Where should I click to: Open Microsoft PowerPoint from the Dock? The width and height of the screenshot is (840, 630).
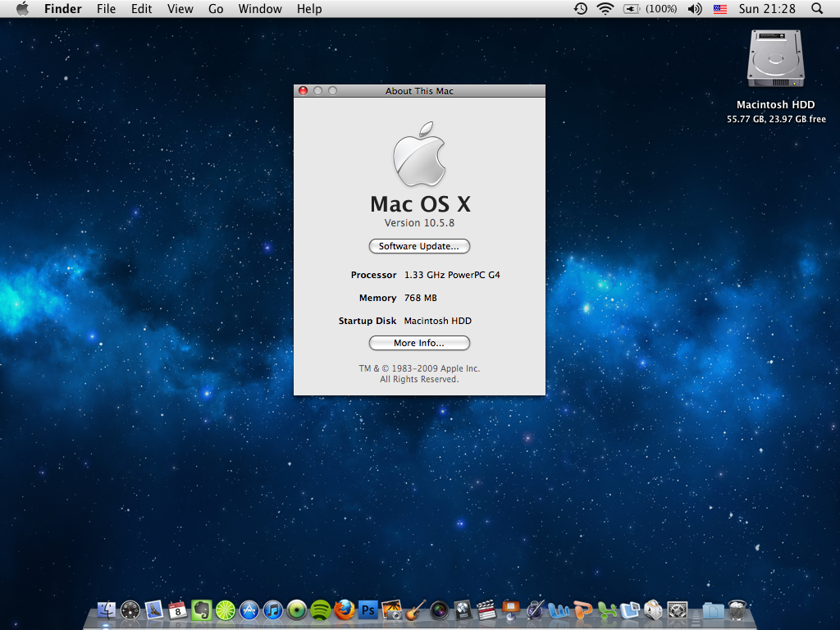point(582,609)
